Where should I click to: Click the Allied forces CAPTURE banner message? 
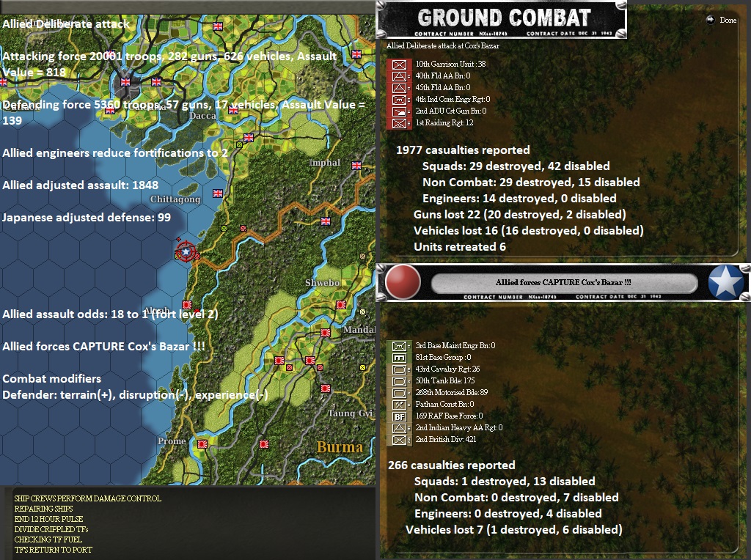click(x=563, y=282)
